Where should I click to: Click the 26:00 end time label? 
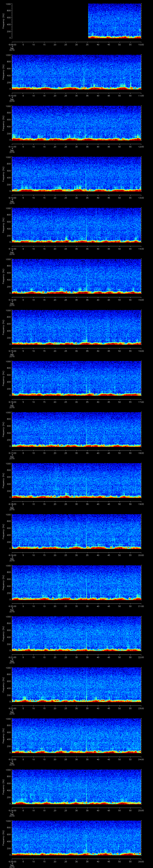(141, 861)
